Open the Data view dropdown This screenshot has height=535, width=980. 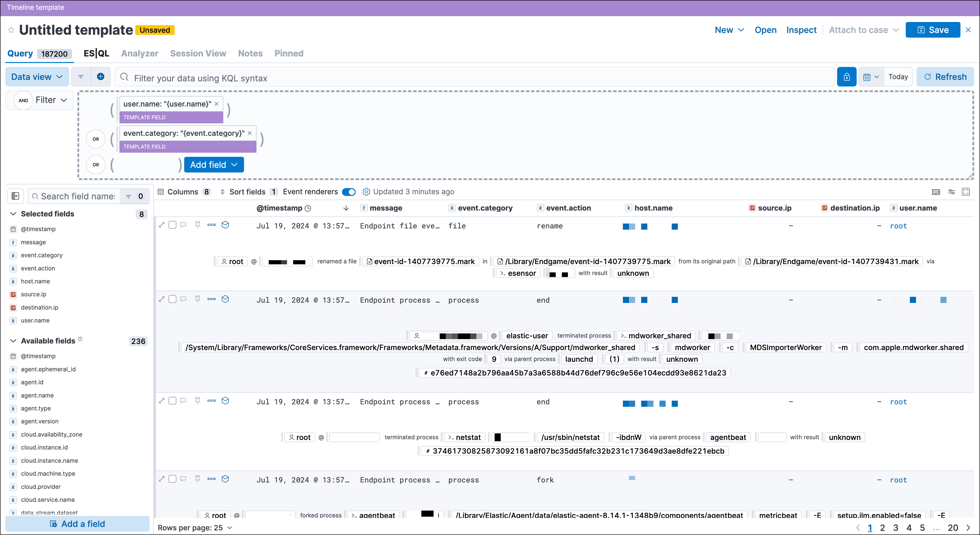tap(37, 76)
